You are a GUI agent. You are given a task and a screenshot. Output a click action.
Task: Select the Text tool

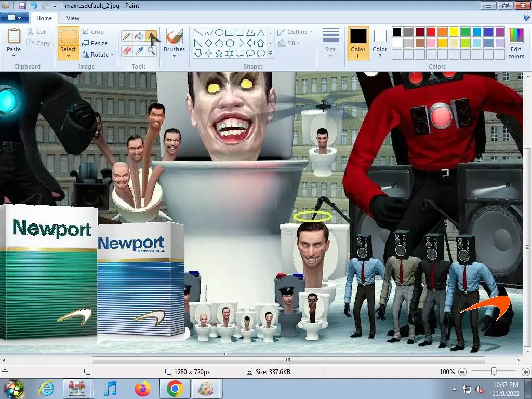coord(151,36)
